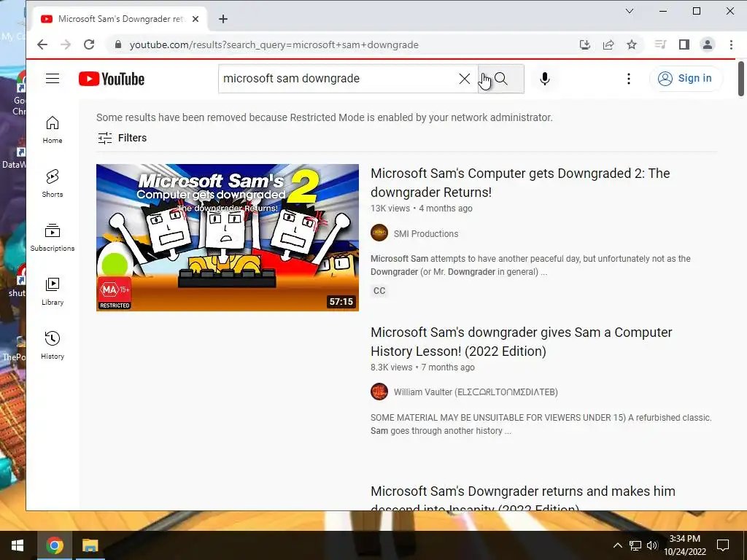Open Library in sidebar
747x560 pixels.
(x=53, y=292)
